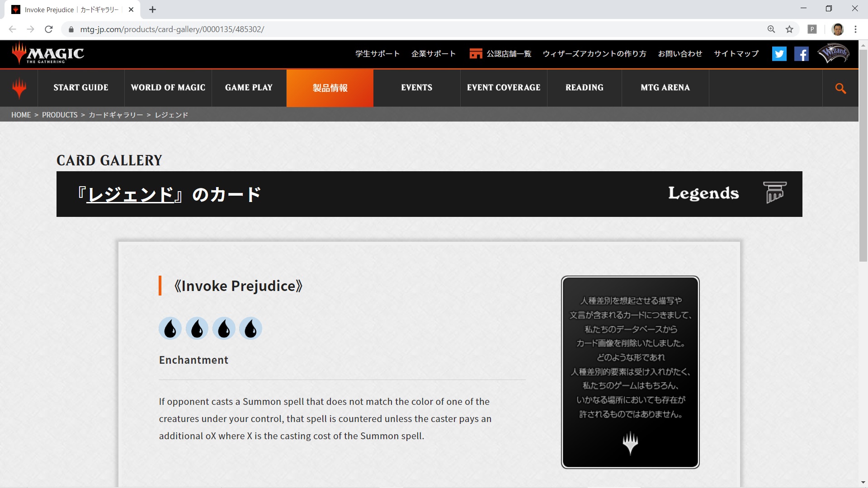Click the サイトマップ link
The image size is (868, 488).
(x=736, y=54)
